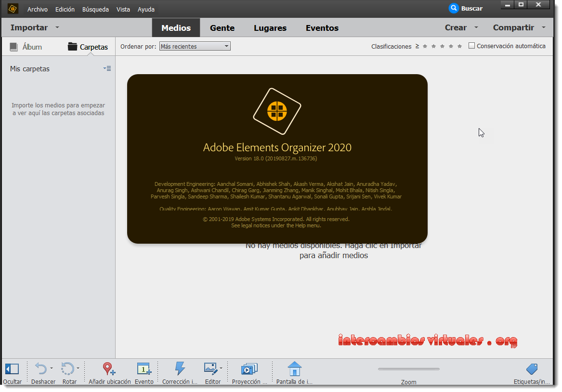The width and height of the screenshot is (562, 392).
Task: Switch to the Medios tab
Action: 176,27
